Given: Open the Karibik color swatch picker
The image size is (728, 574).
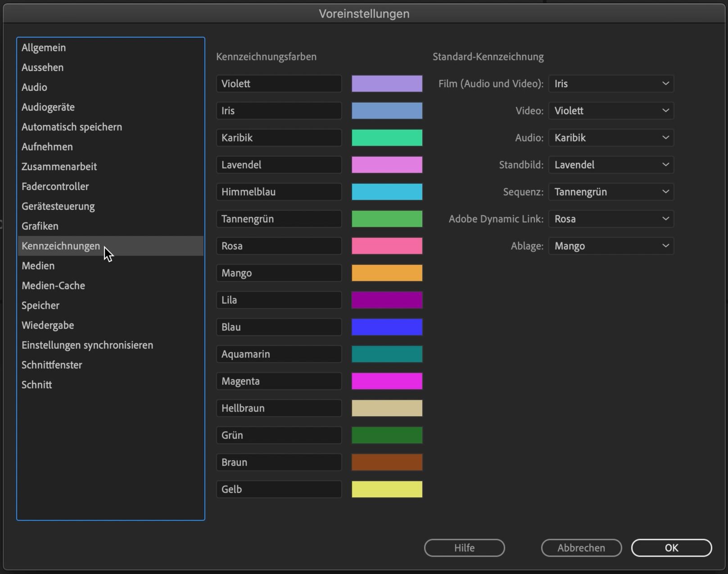Looking at the screenshot, I should [x=387, y=138].
